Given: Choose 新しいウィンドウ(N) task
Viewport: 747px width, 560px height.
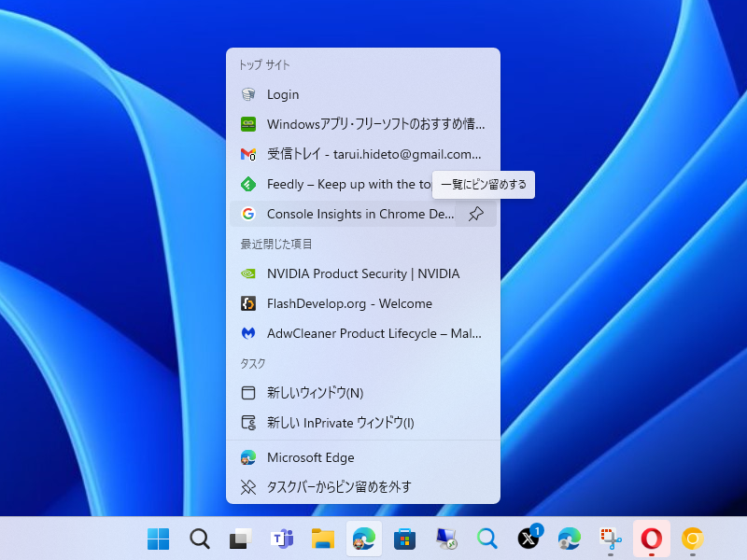Looking at the screenshot, I should 363,393.
